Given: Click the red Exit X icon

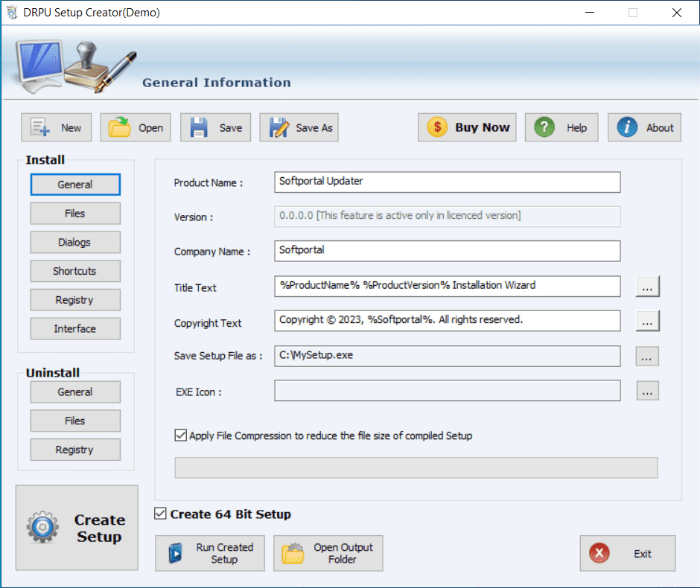Looking at the screenshot, I should [599, 553].
